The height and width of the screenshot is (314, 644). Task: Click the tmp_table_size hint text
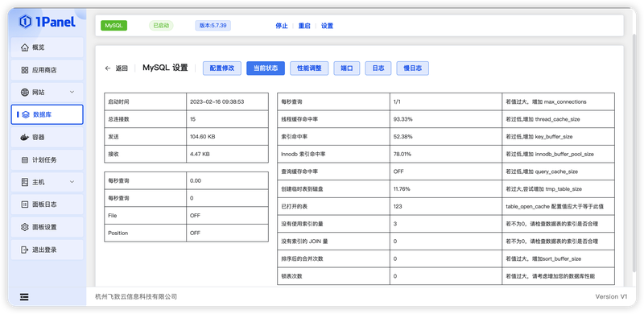coord(543,189)
